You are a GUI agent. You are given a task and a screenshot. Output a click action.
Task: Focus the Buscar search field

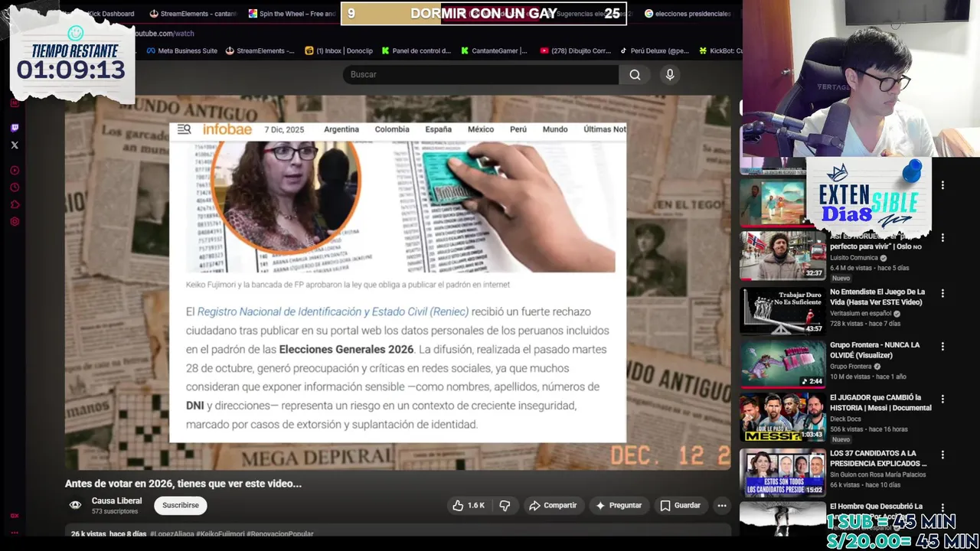click(x=481, y=74)
